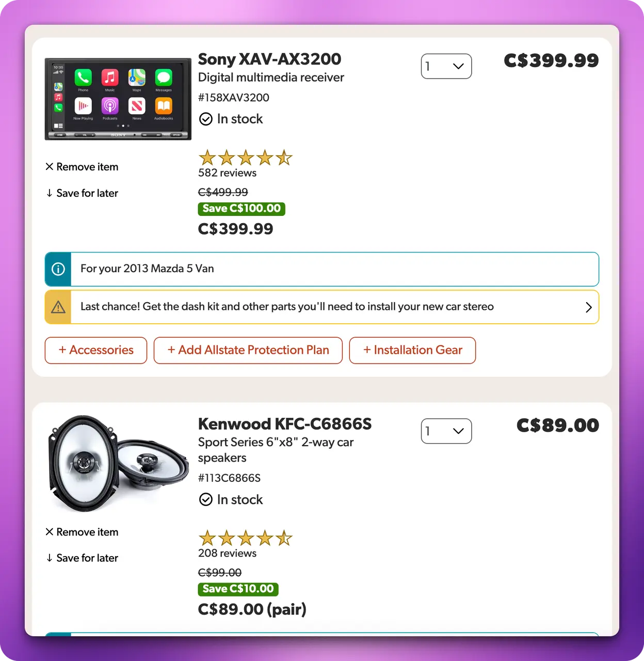The image size is (644, 661).
Task: View the 582 reviews for the Sony receiver
Action: (x=227, y=173)
